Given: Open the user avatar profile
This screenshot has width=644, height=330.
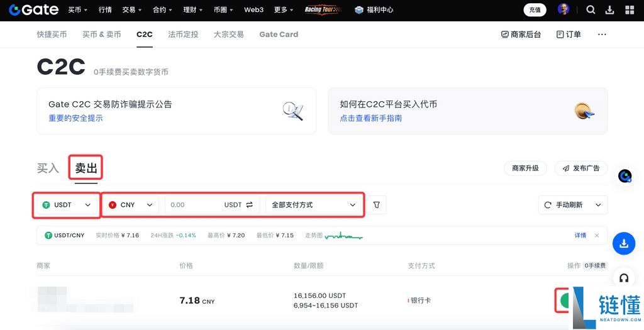Looking at the screenshot, I should coord(563,9).
